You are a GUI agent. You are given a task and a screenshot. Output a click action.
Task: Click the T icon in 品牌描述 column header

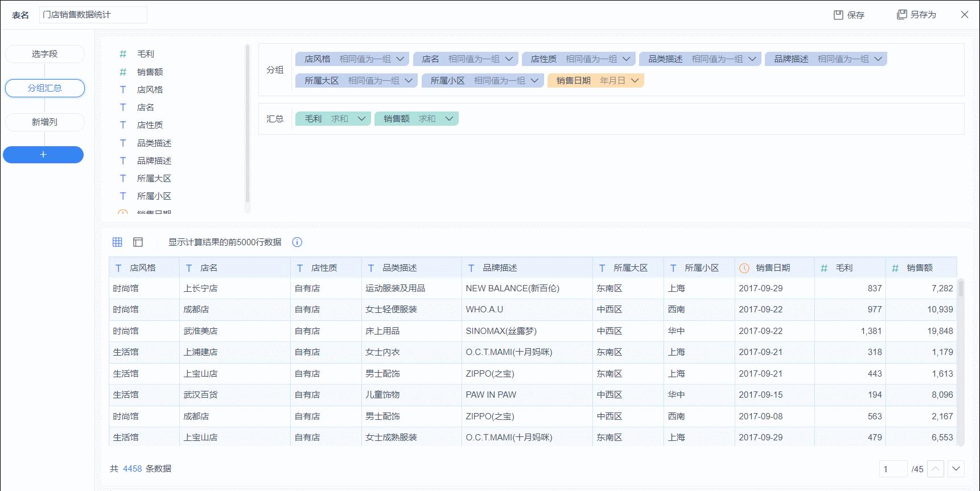[471, 268]
